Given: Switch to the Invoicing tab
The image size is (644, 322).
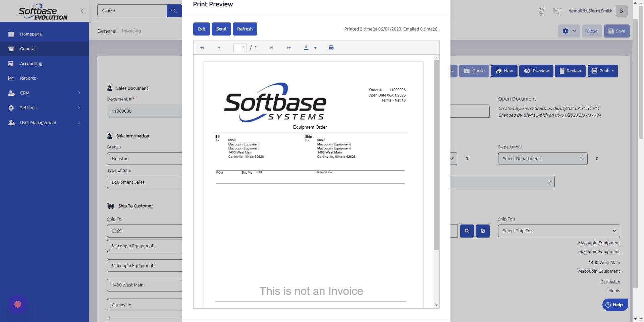Looking at the screenshot, I should click(131, 31).
